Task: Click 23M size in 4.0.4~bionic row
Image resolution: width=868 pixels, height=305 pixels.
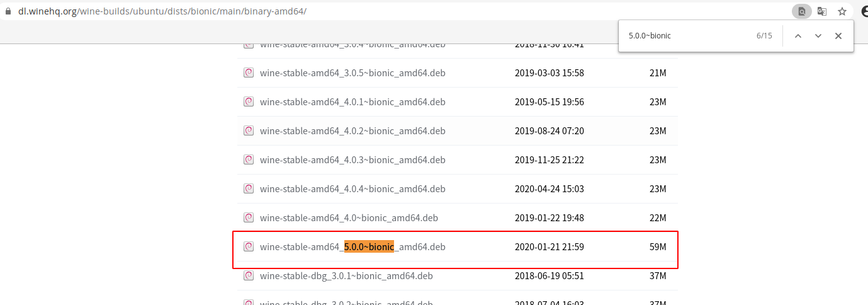Action: pos(658,189)
